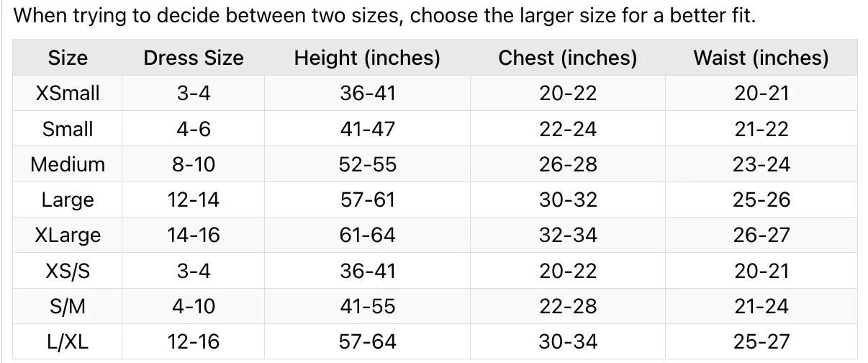The image size is (868, 363).
Task: Click the Chest (inches) column header
Action: tap(568, 58)
